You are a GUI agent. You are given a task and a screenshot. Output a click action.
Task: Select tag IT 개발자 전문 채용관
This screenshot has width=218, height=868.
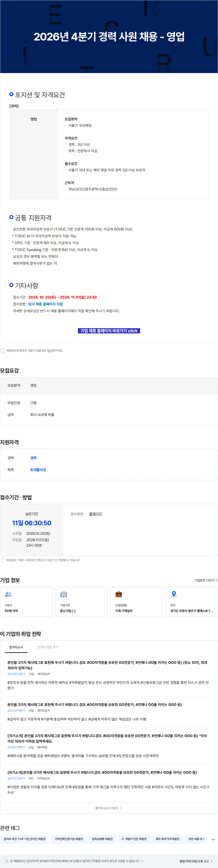click(x=134, y=839)
